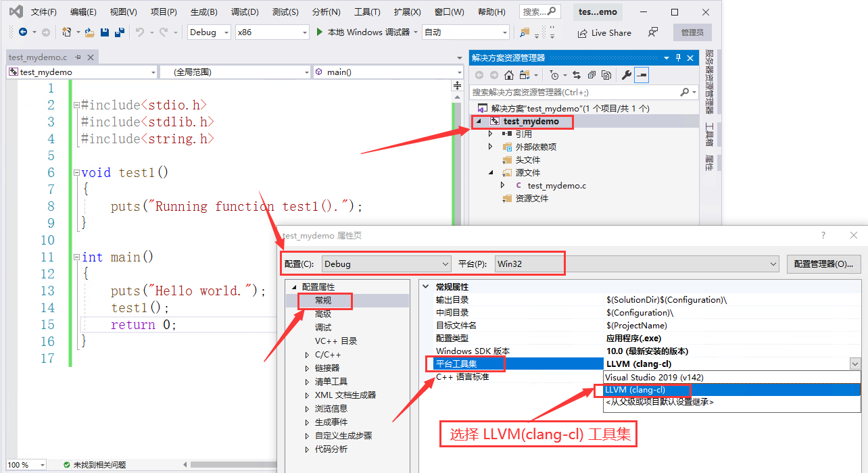Click the split editor handle above the scrollbar
The height and width of the screenshot is (473, 868).
pyautogui.click(x=457, y=86)
